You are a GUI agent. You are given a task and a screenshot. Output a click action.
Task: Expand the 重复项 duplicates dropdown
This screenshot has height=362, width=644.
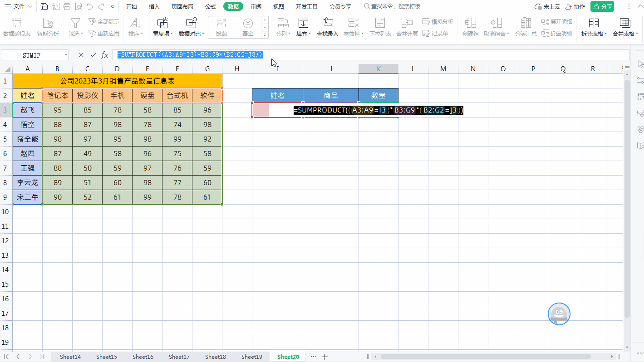point(162,27)
